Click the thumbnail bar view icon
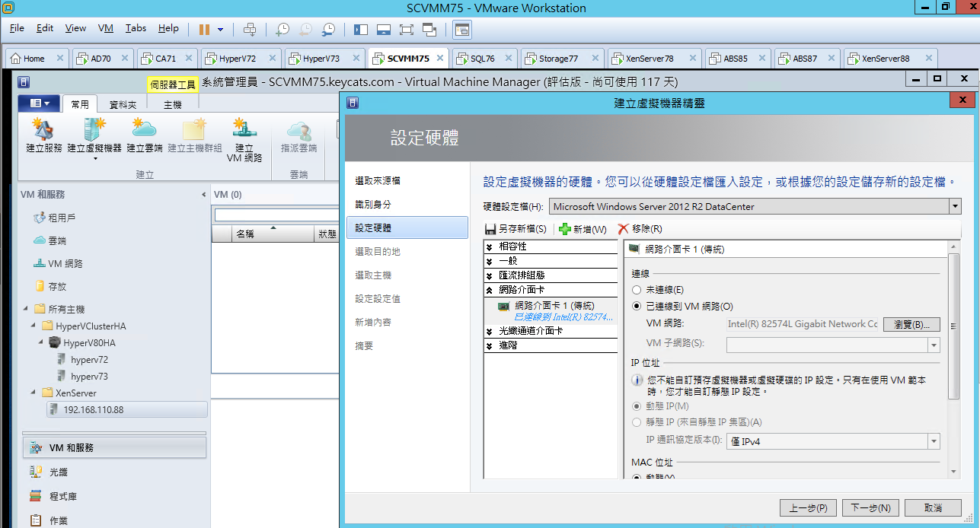 384,29
